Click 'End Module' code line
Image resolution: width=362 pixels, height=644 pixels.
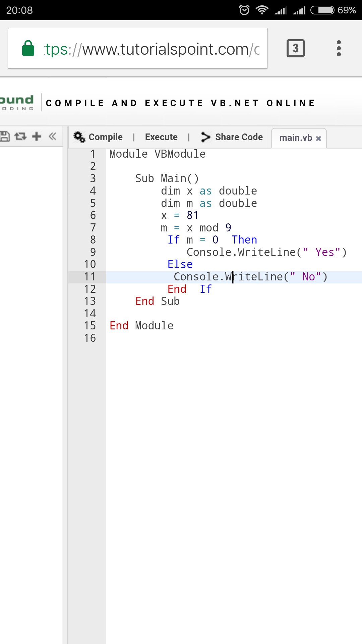141,326
